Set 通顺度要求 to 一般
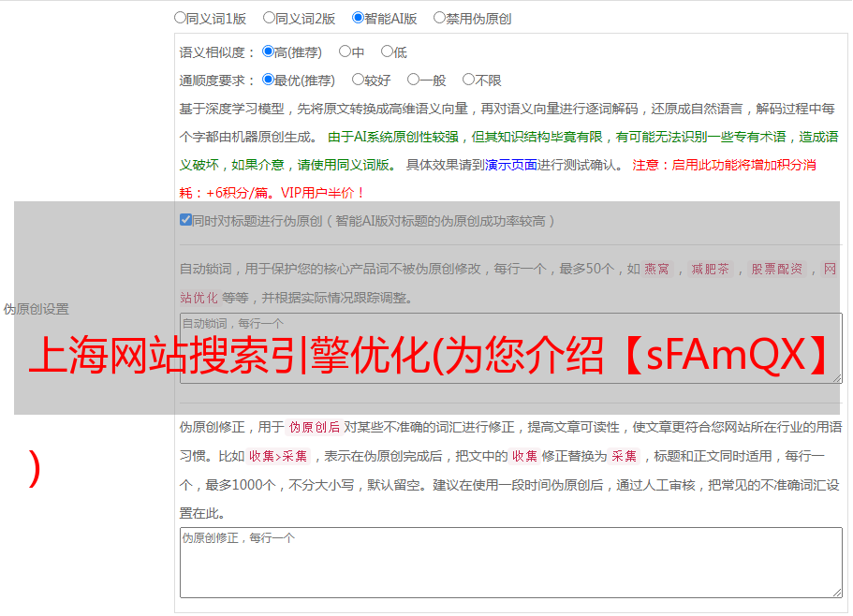The image size is (853, 616). (x=414, y=80)
